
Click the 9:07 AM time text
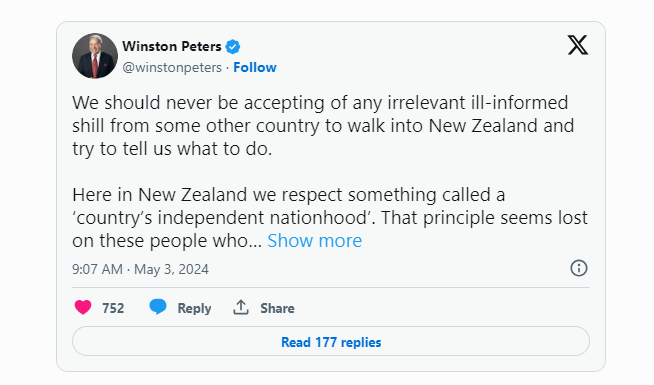coord(97,269)
